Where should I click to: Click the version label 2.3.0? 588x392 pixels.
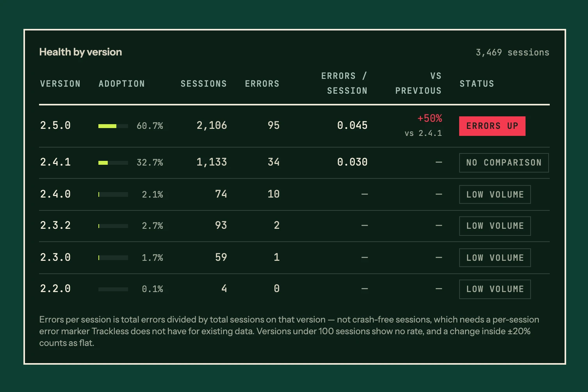click(55, 257)
